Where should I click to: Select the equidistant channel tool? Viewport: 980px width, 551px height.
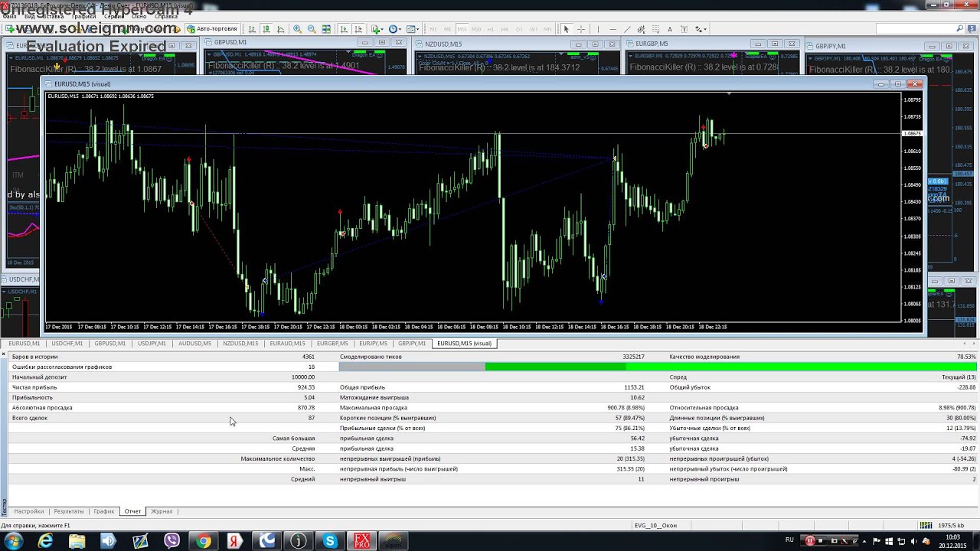click(641, 29)
